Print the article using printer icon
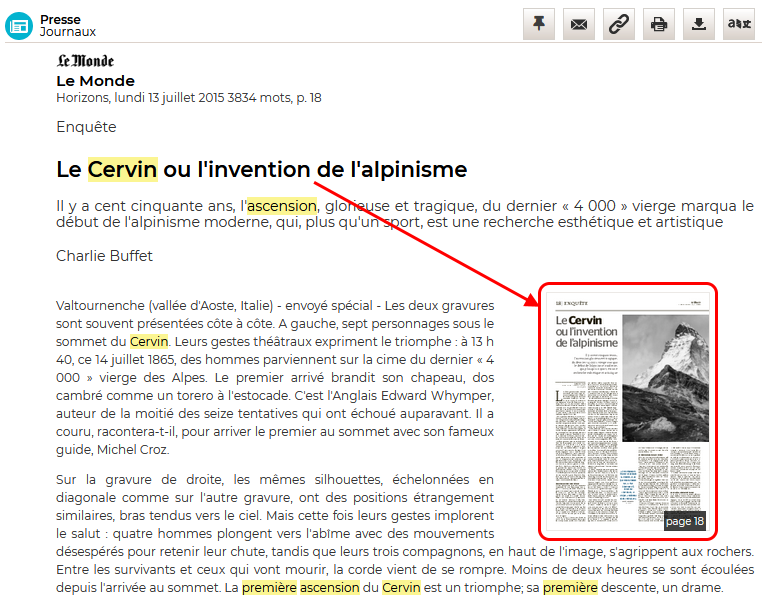Screen dimensions: 762x603 pyautogui.click(x=659, y=25)
